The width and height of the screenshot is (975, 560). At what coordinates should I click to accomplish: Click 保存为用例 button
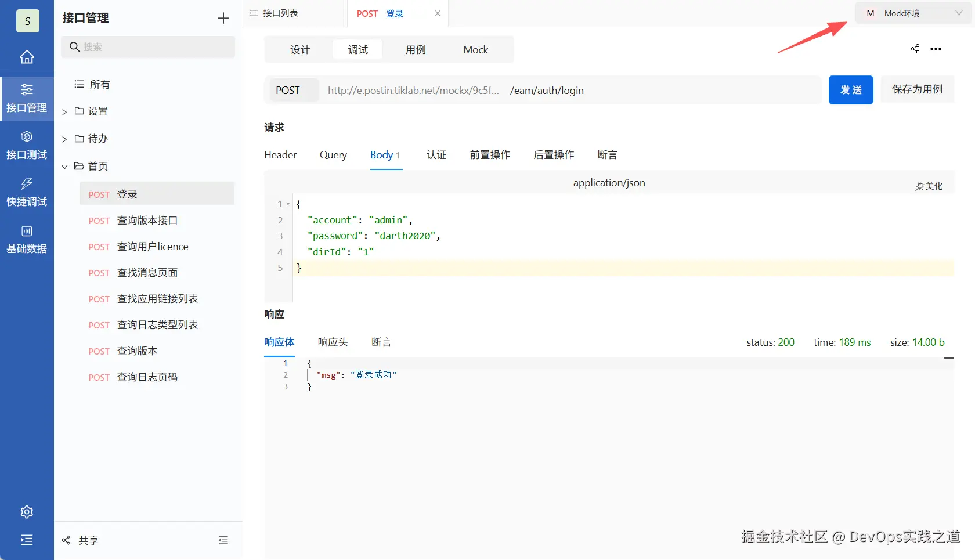coord(917,89)
